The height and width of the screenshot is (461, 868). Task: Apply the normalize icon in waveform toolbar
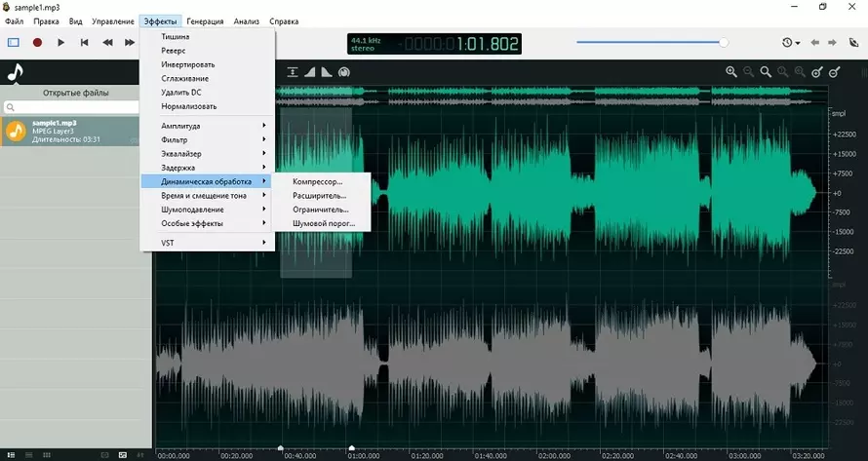tap(293, 72)
